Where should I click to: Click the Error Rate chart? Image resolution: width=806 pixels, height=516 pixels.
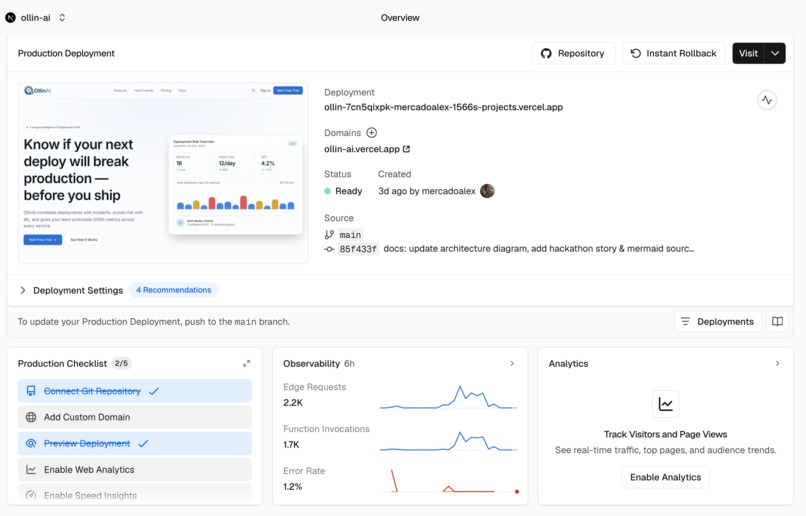click(449, 481)
